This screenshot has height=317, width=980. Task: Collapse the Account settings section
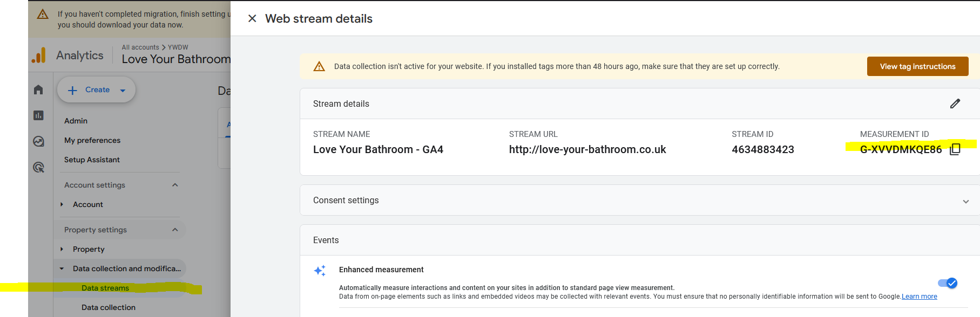pos(175,184)
